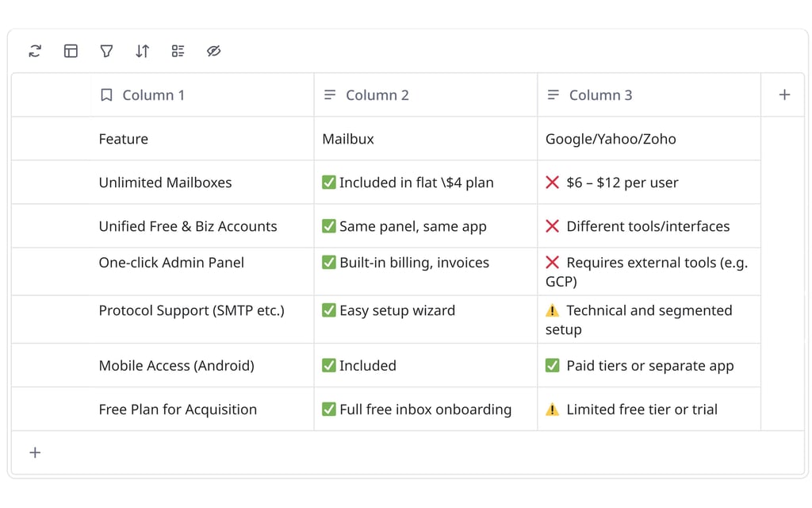Viewport: 812px width, 508px height.
Task: Select the 'Mailbux' cell
Action: pyautogui.click(x=426, y=139)
